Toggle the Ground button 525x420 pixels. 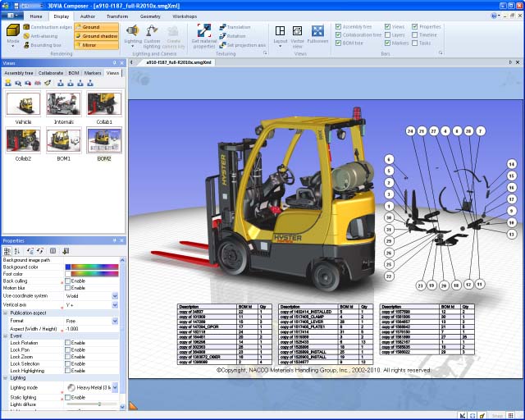(x=97, y=27)
